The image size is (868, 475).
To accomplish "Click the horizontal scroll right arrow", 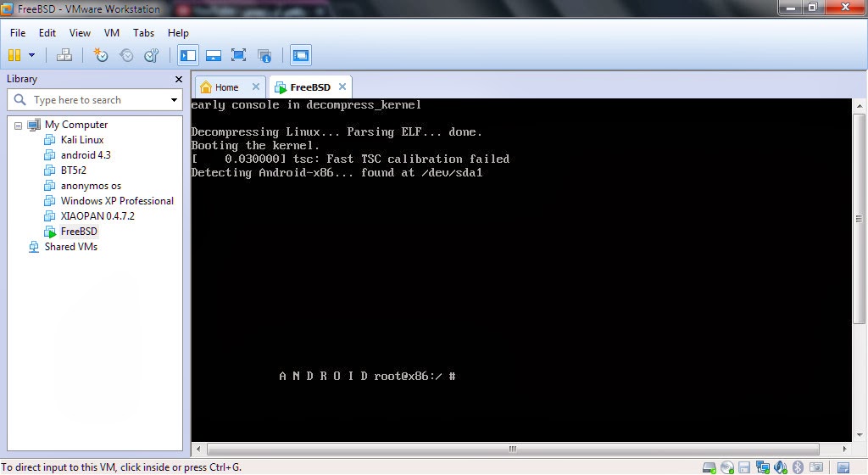I will pos(845,449).
